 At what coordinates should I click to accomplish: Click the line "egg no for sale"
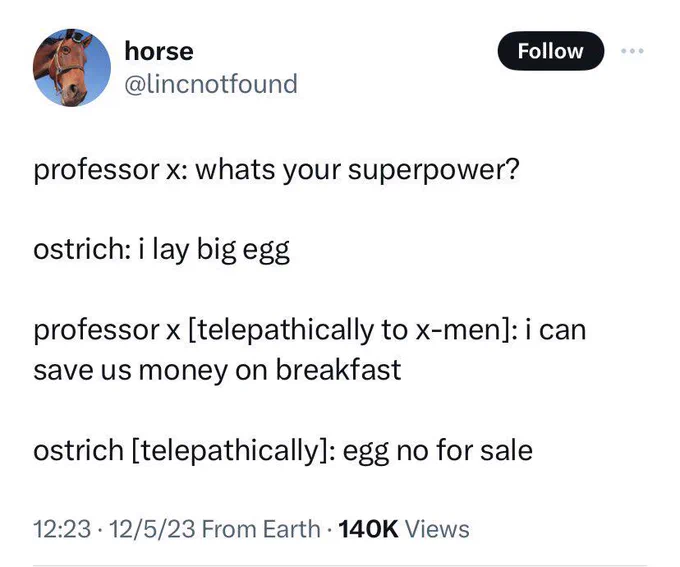(x=438, y=450)
